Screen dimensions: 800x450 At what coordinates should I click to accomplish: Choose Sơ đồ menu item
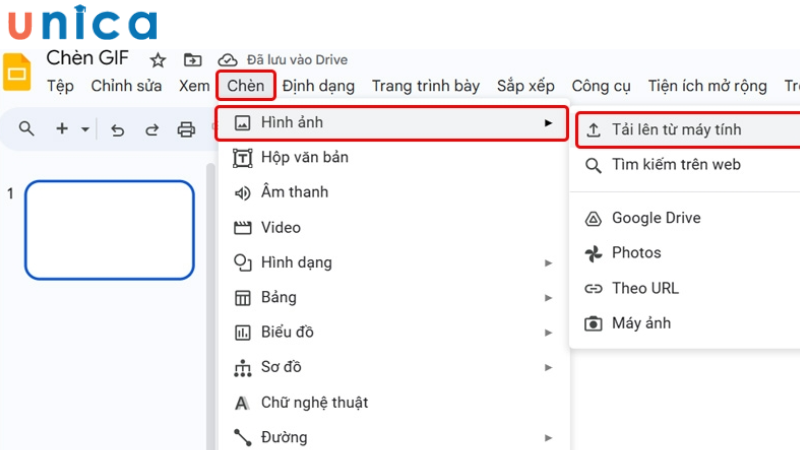[392, 367]
